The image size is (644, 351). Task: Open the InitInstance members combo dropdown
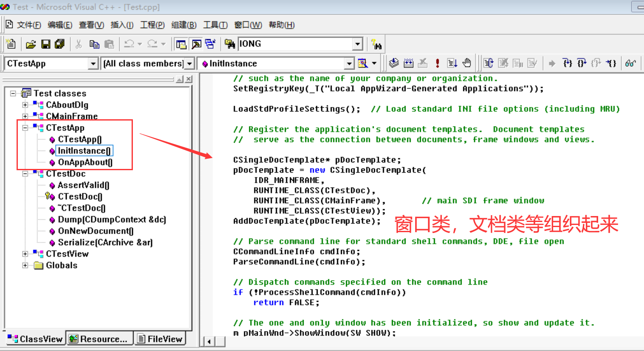tap(349, 64)
